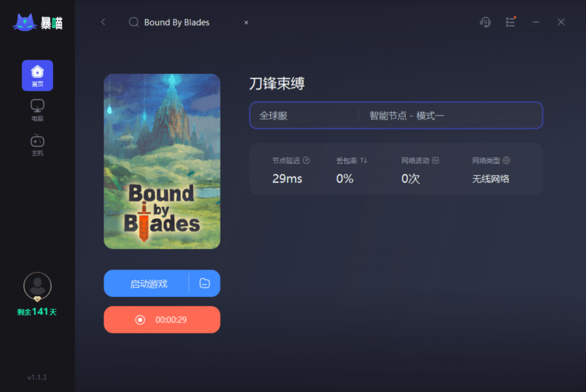Open game folder icon next to 启动游戏
Image resolution: width=586 pixels, height=392 pixels.
205,283
